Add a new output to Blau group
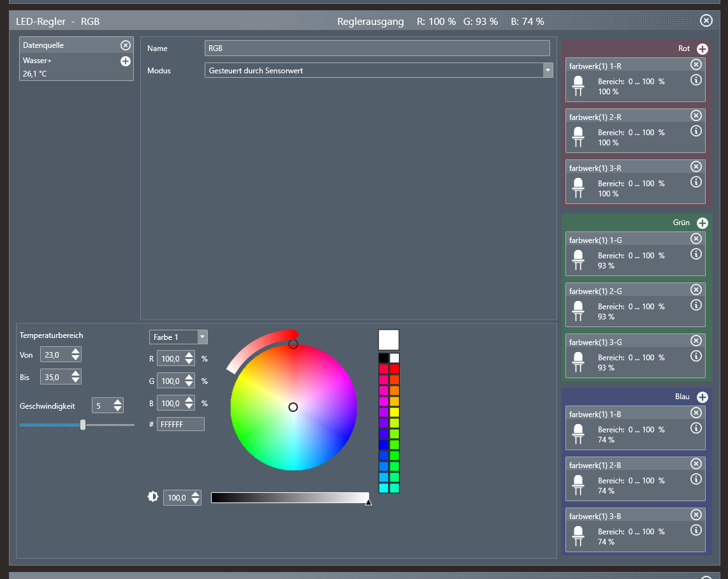Viewport: 728px width, 579px height. point(702,397)
